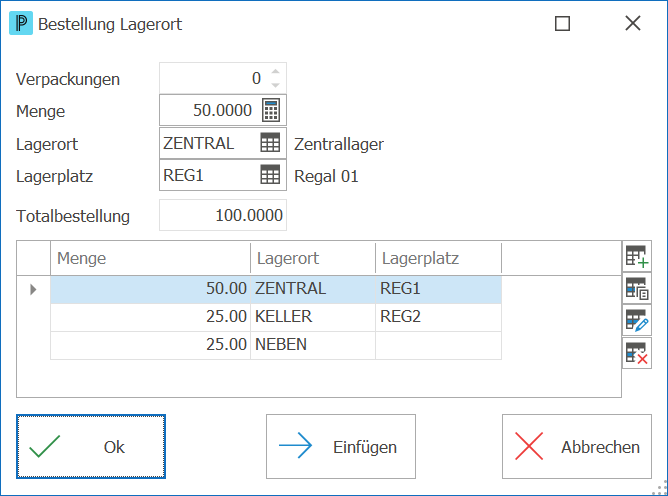Click the application logo in title bar

coord(21,23)
